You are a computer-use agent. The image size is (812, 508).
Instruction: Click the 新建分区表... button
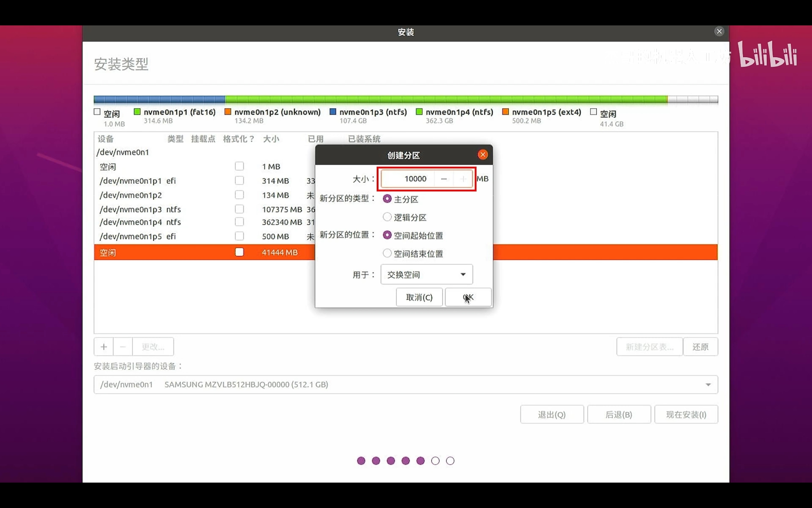649,347
